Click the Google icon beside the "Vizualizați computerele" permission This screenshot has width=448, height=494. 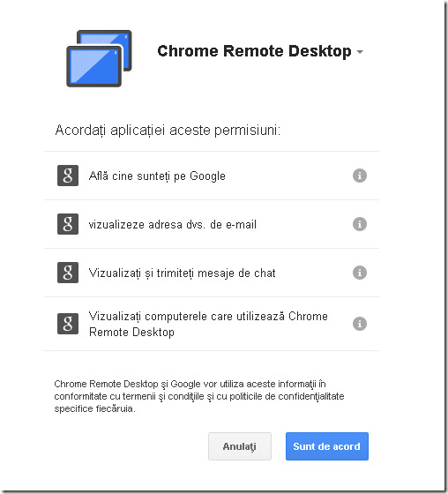point(68,324)
